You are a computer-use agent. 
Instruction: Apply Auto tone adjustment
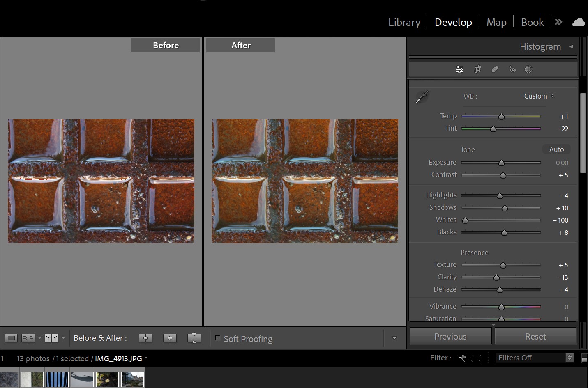556,149
